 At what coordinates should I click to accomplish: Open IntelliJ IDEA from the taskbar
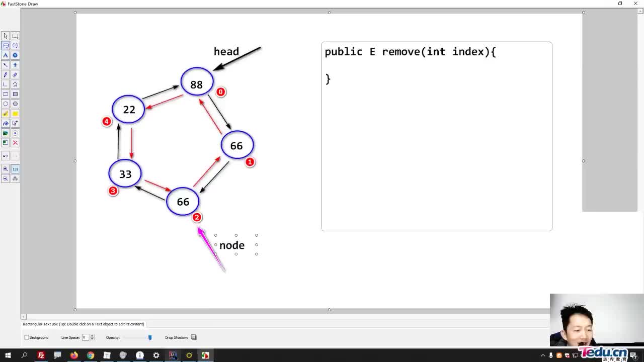pyautogui.click(x=173, y=355)
